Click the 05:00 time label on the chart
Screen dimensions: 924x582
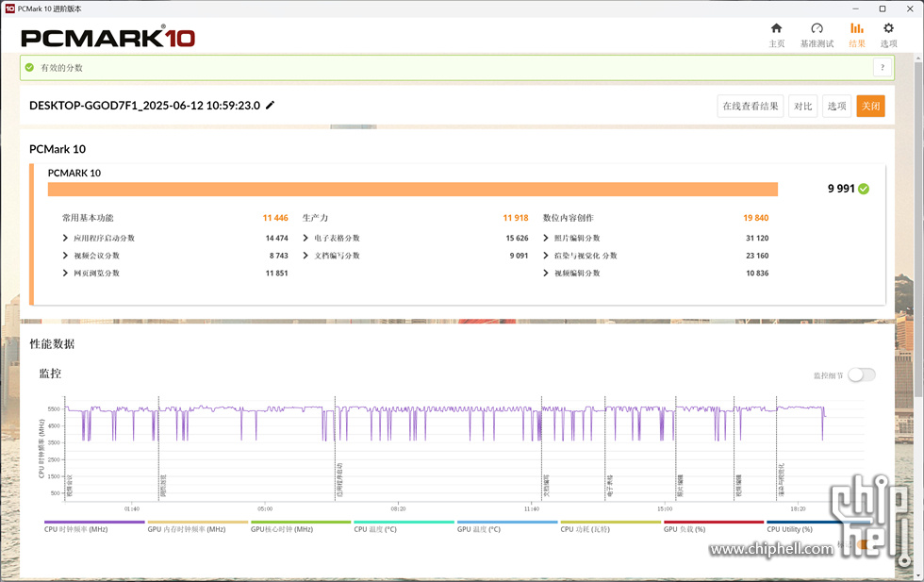265,508
